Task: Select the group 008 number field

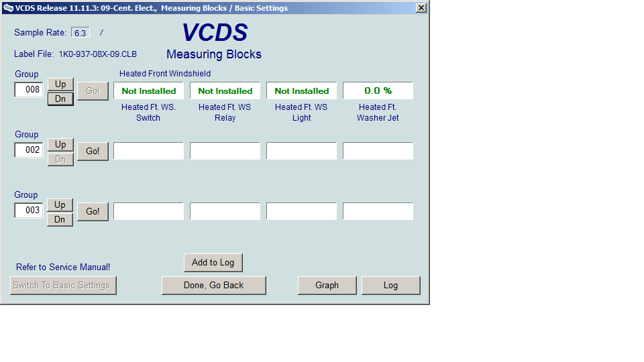Action: tap(29, 89)
